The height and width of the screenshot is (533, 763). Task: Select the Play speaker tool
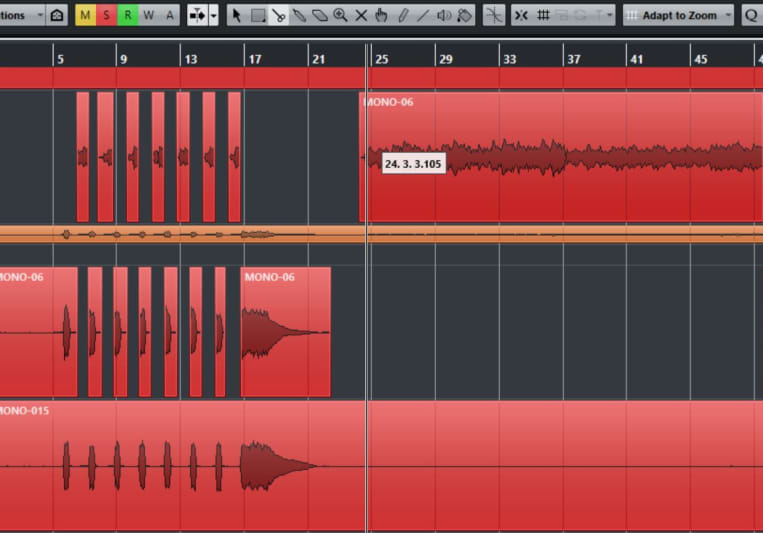443,15
